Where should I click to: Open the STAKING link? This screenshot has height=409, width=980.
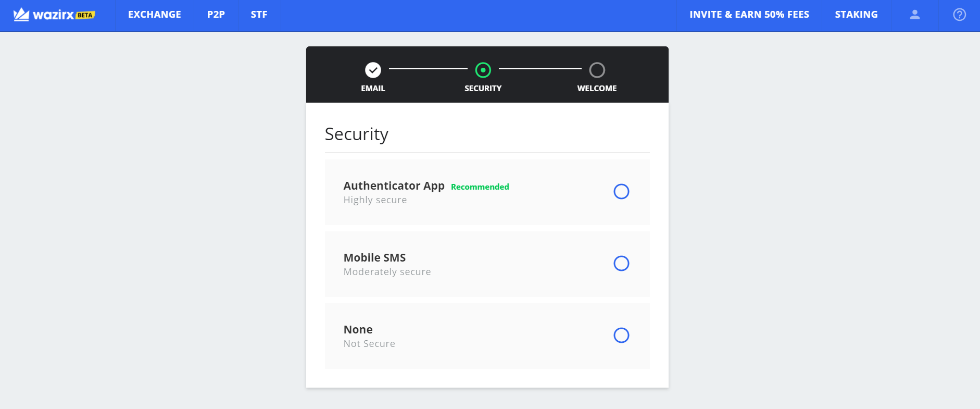pos(856,15)
